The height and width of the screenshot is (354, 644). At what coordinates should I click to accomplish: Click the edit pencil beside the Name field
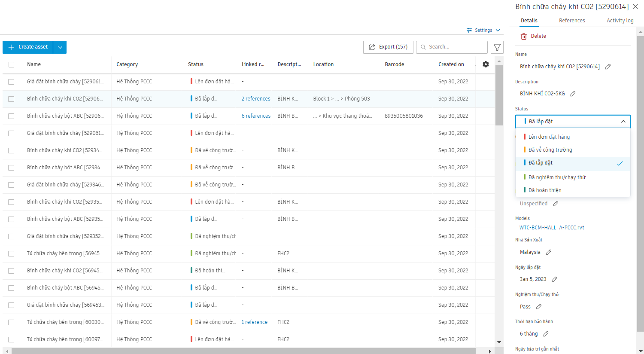[x=608, y=67]
